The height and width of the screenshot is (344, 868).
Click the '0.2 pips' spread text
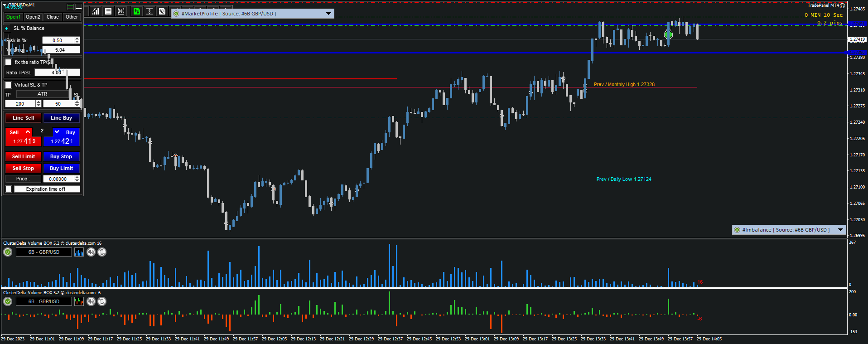830,23
